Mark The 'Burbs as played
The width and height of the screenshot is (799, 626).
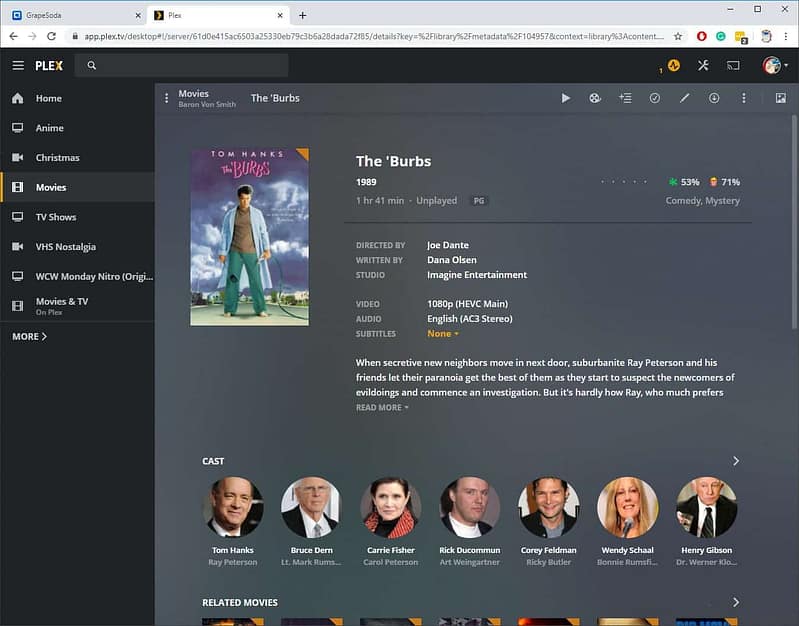pyautogui.click(x=655, y=98)
